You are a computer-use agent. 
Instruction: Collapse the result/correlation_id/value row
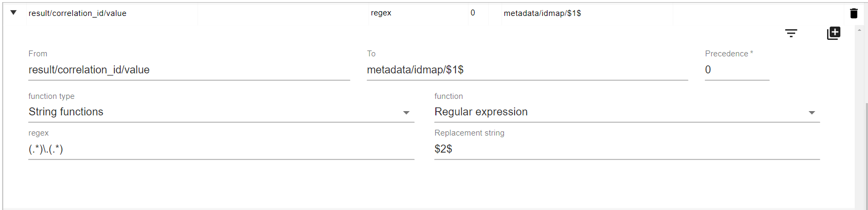(13, 12)
